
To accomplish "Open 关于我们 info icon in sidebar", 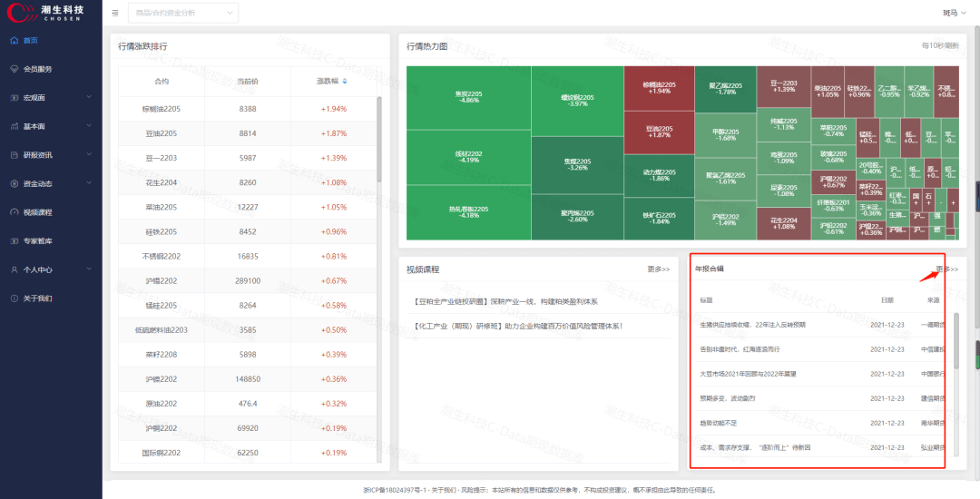I will point(15,298).
